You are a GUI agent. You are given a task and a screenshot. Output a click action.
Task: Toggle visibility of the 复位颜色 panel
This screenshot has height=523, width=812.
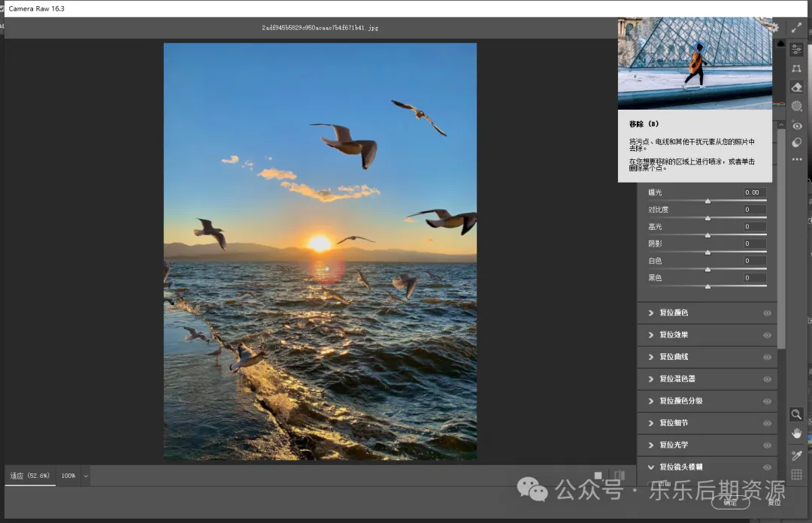[767, 313]
